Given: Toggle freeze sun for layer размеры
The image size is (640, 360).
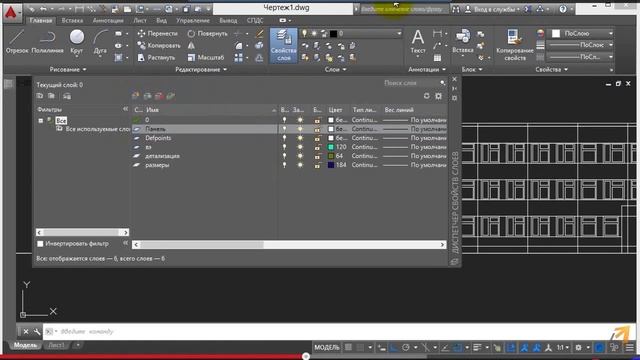Looking at the screenshot, I should click(x=300, y=165).
